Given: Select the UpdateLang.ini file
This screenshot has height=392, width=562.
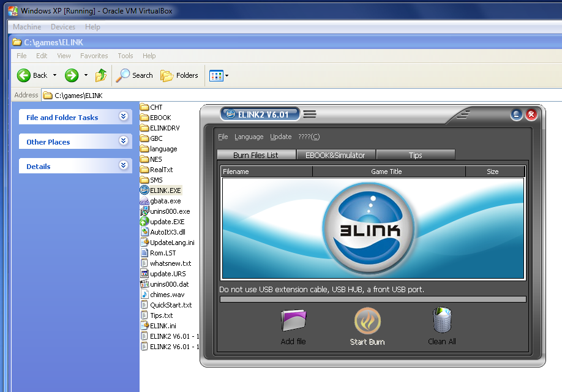Looking at the screenshot, I should 167,243.
